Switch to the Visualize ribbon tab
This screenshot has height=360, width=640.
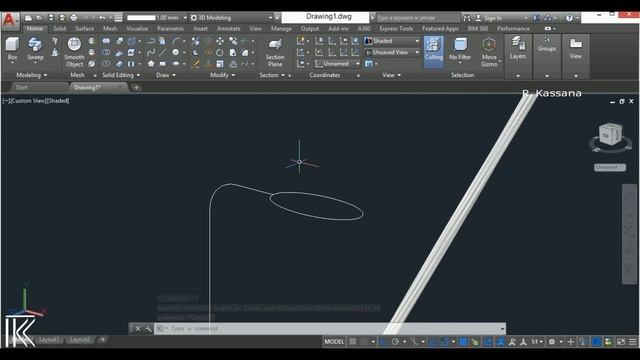pos(137,29)
